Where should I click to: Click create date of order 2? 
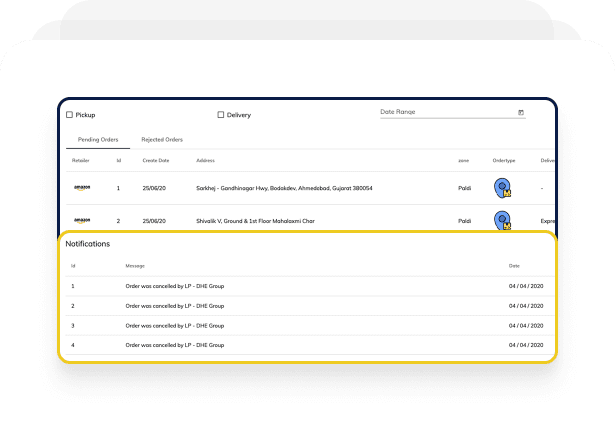pos(154,221)
